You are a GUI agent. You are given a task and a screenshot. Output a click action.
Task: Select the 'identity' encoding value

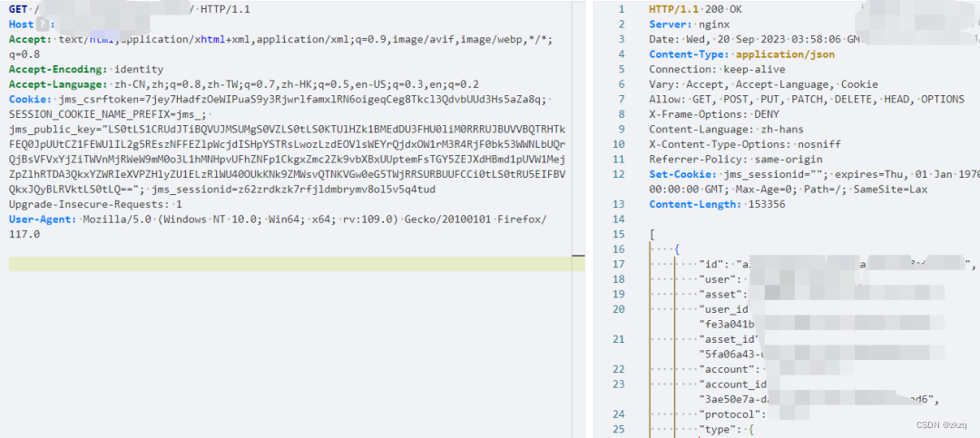(x=141, y=69)
